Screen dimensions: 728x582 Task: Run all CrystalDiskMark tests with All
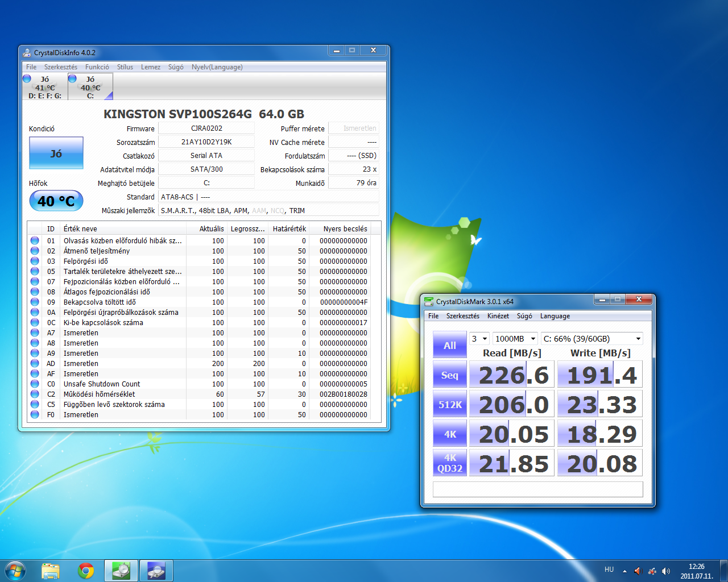pyautogui.click(x=450, y=345)
